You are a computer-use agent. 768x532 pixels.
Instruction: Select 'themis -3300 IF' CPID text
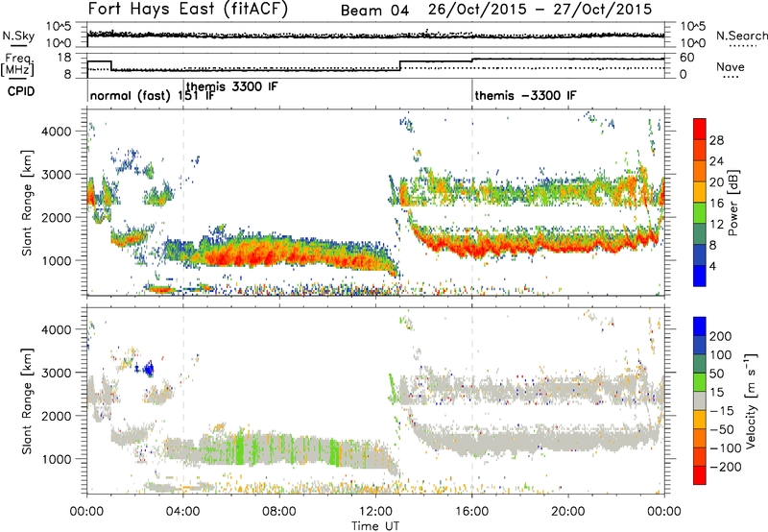(525, 95)
